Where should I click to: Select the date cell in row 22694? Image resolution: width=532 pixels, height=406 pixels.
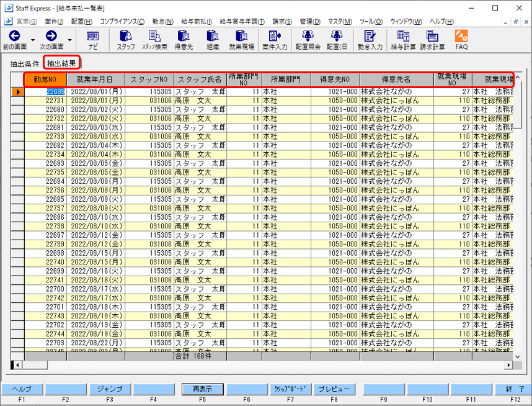96,181
